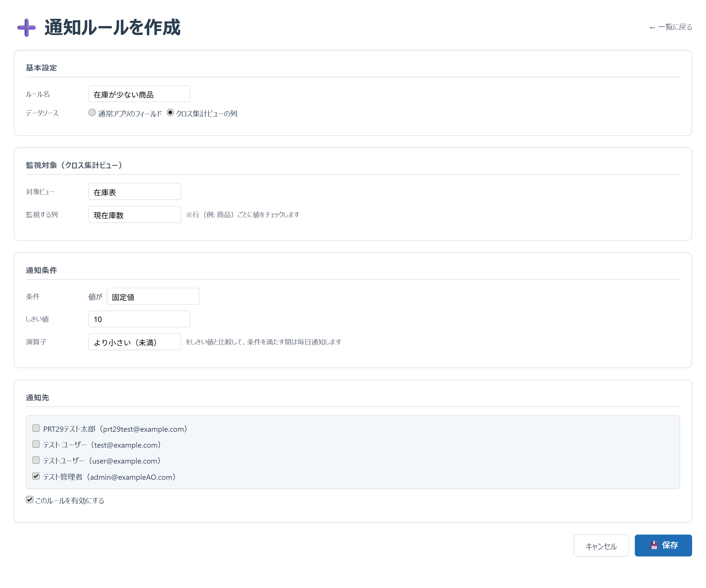Viewport: 706px width, 588px height.
Task: Uncheck テスト管理者 recipient checkbox
Action: (x=36, y=476)
